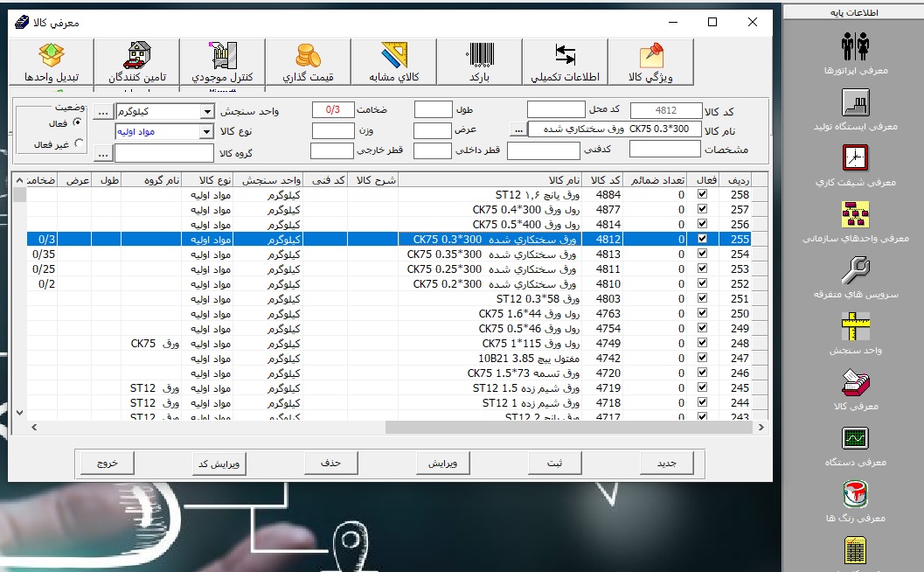Maximize the معرفي كالا window
Viewport: 924px width, 572px height.
click(712, 22)
